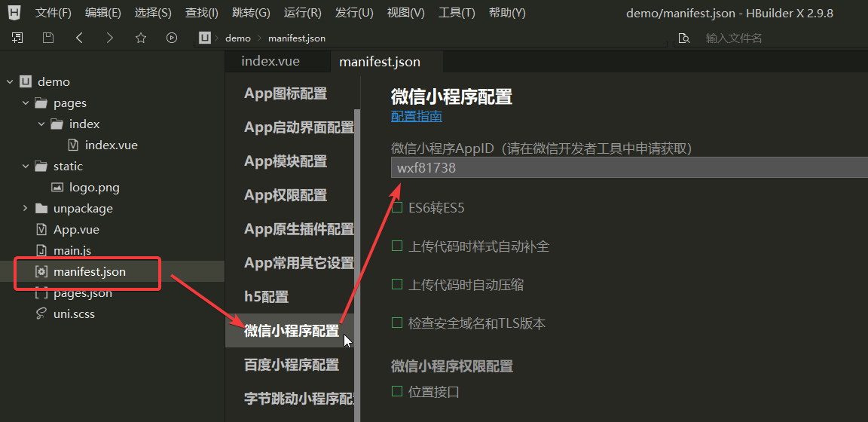The width and height of the screenshot is (868, 422).
Task: Enable 上传代码时自动压缩 checkbox
Action: [x=397, y=285]
